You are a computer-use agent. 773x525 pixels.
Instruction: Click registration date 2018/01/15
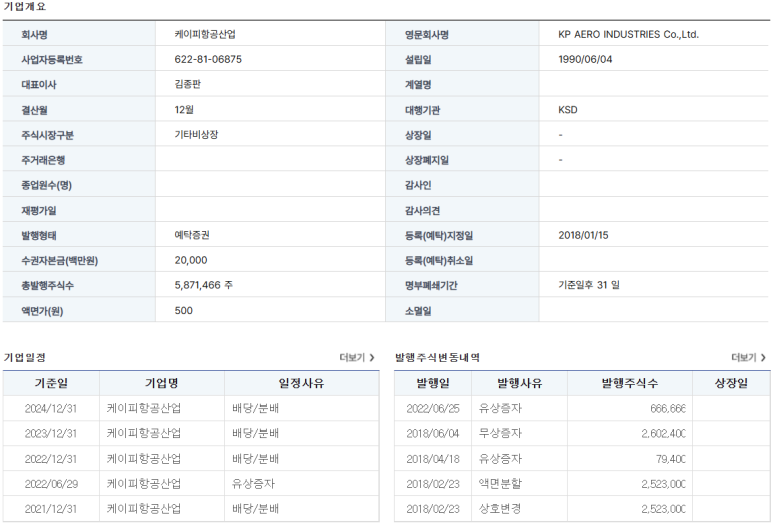(583, 235)
